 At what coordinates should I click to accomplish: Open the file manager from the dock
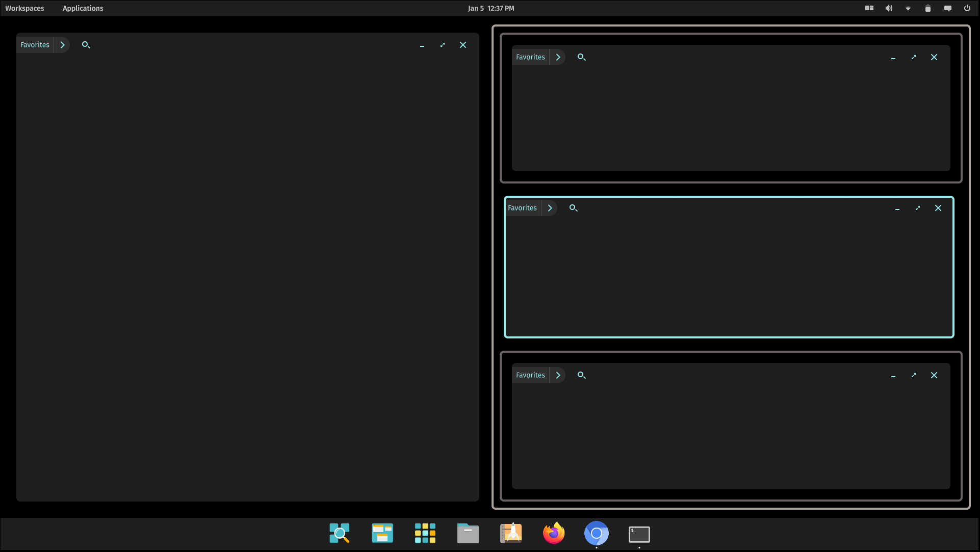pyautogui.click(x=468, y=534)
